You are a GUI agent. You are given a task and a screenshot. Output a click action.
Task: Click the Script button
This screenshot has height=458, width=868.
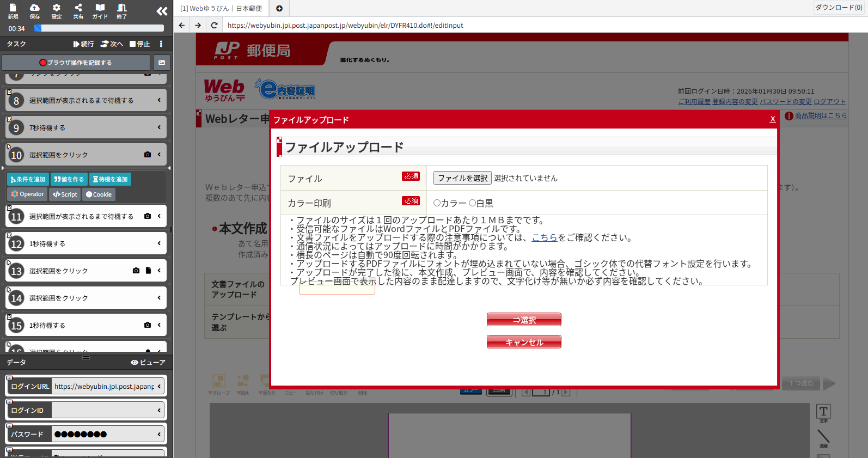[x=65, y=194]
